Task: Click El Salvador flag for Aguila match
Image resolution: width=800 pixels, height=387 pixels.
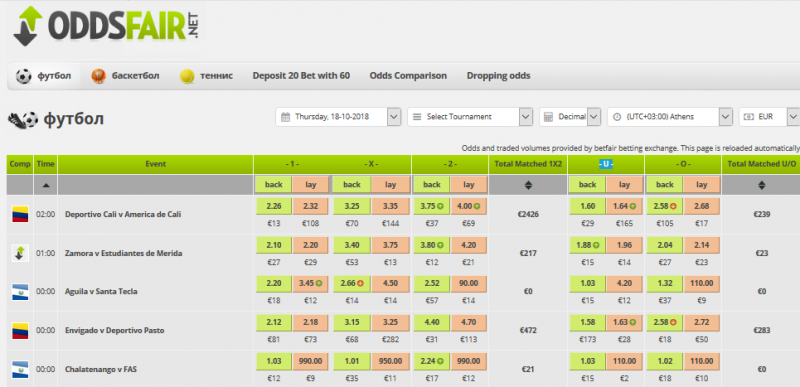Action: pos(20,292)
